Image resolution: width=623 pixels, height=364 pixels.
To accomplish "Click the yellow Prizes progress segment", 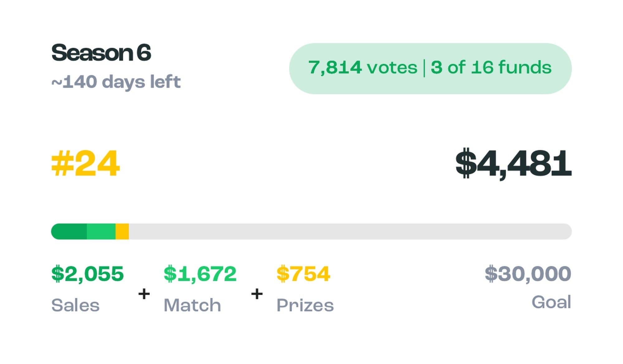I will coord(122,231).
